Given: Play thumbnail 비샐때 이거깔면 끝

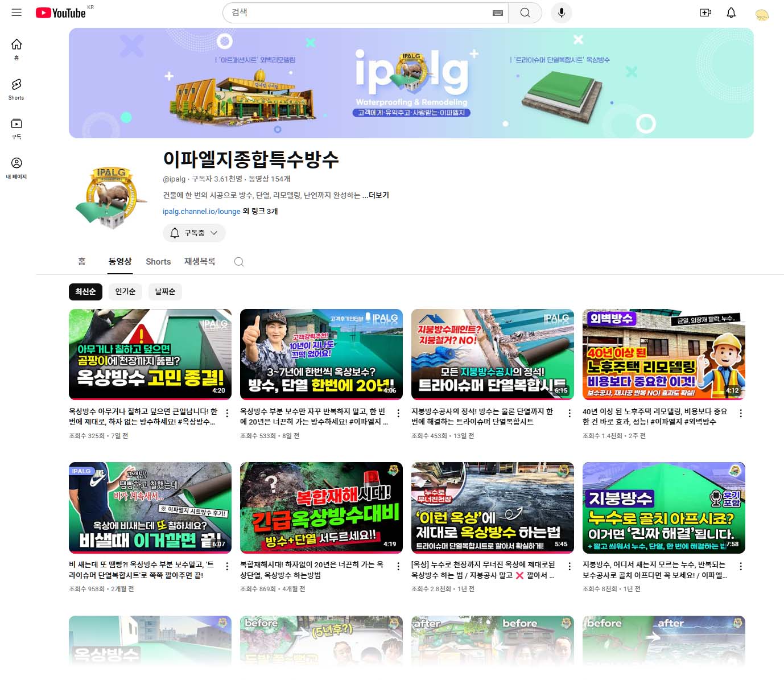Looking at the screenshot, I should pyautogui.click(x=150, y=508).
